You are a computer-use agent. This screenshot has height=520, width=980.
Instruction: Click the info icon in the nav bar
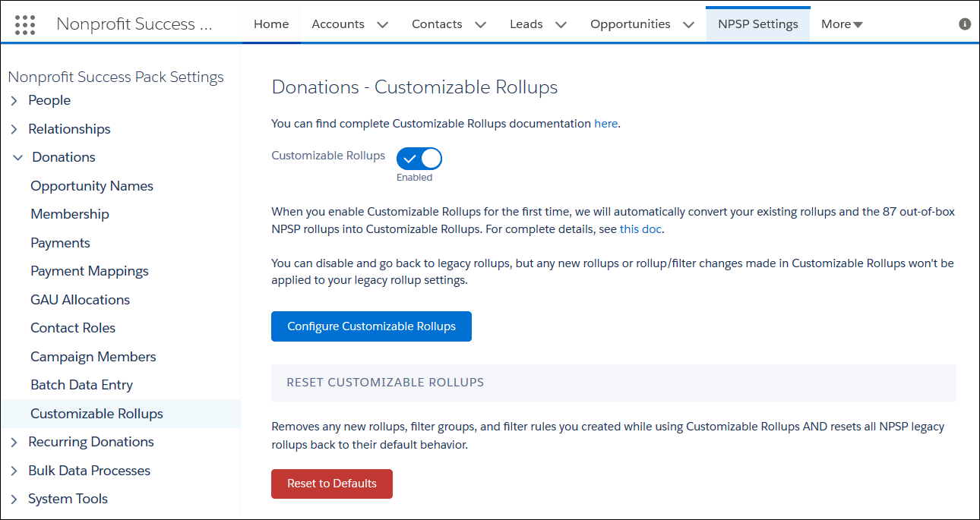(965, 24)
